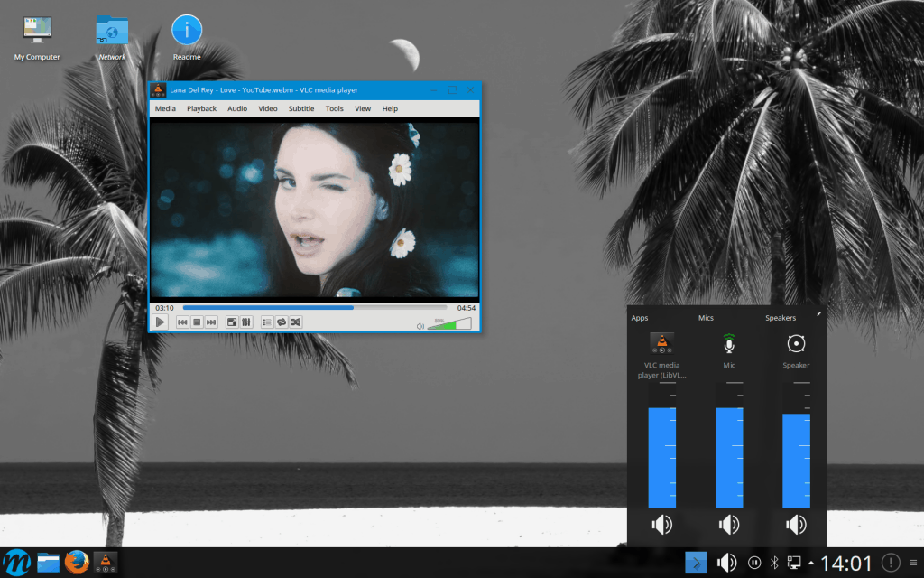The height and width of the screenshot is (578, 924).
Task: Open the media pause tray icon
Action: [753, 563]
